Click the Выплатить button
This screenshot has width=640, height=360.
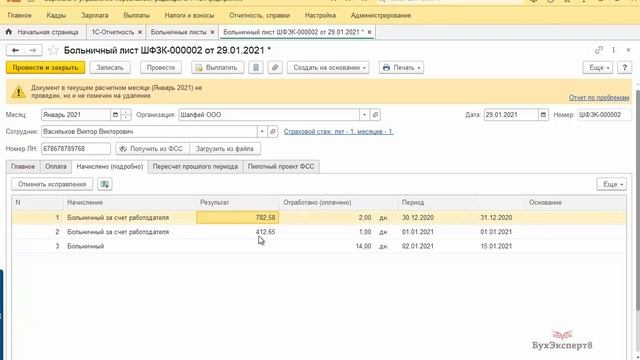click(x=218, y=67)
